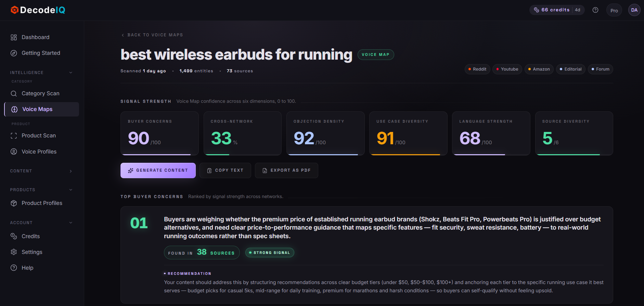
Task: Click the Signal Strength heading
Action: (x=146, y=101)
